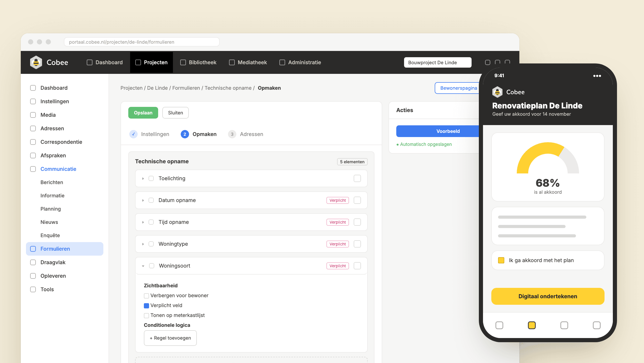Uncheck the Verplicht veld checkbox
This screenshot has width=644, height=363.
146,306
